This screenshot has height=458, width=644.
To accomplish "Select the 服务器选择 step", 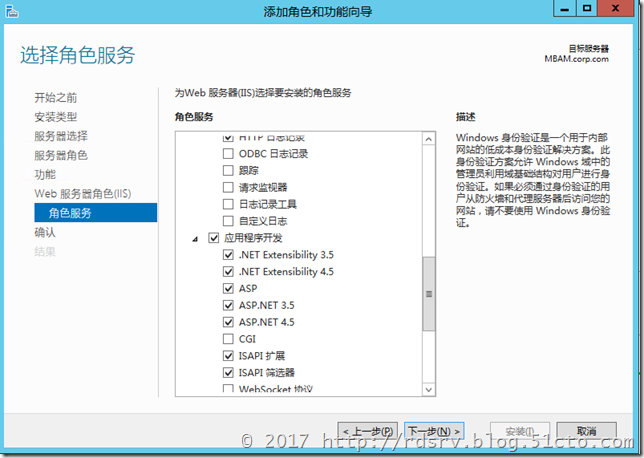I will [x=61, y=136].
